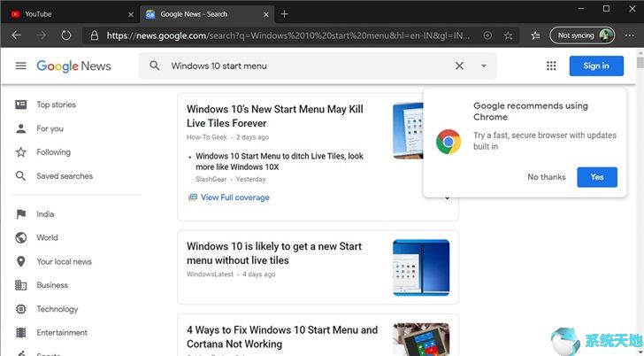Viewport: 644px width, 356px height.
Task: Open the Entertainment category
Action: point(62,333)
